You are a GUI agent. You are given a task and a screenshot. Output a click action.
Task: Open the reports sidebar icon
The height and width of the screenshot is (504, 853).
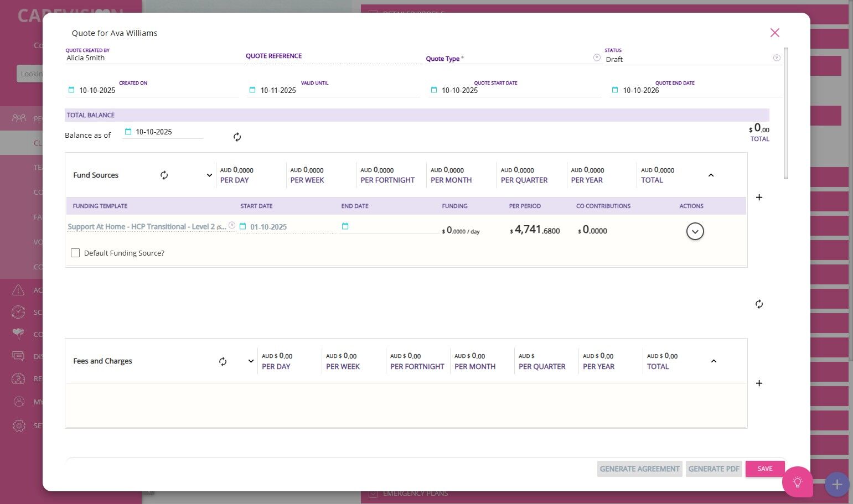[x=18, y=378]
